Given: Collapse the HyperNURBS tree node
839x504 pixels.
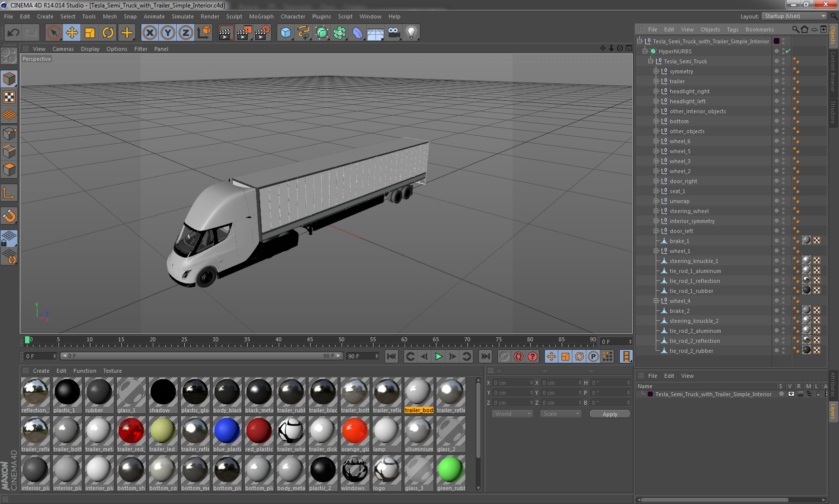Looking at the screenshot, I should tap(645, 51).
